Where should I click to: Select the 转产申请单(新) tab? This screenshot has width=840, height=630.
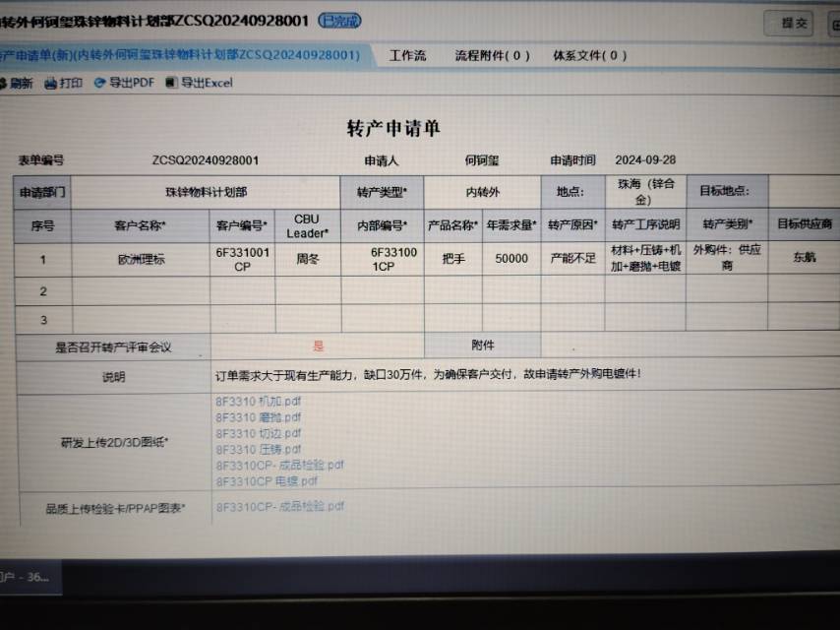click(177, 56)
